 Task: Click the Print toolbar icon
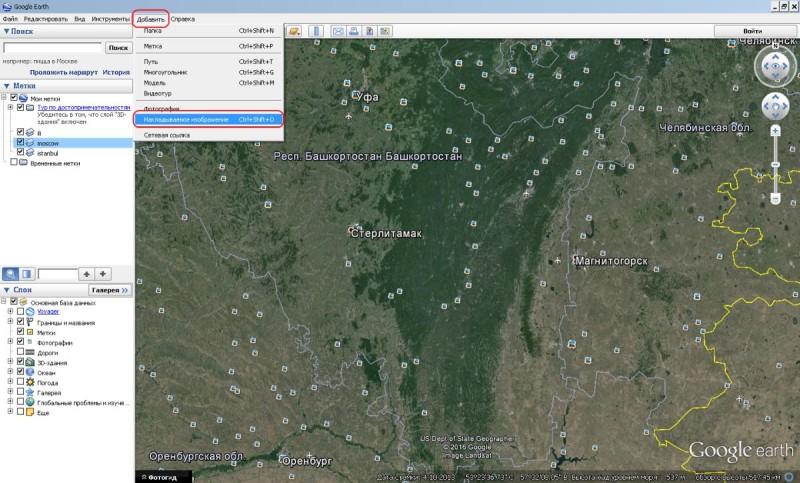(353, 32)
